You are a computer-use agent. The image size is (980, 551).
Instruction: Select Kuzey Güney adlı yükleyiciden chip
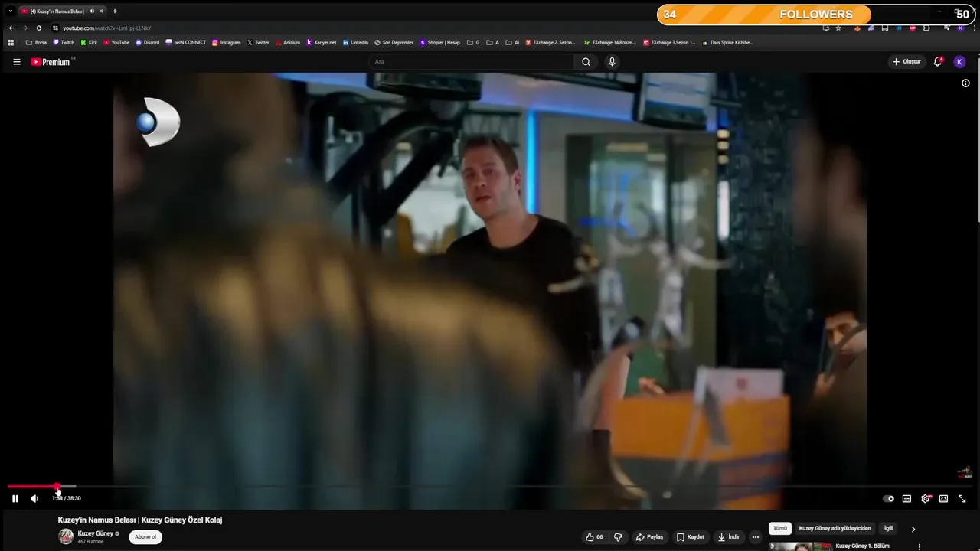[835, 528]
